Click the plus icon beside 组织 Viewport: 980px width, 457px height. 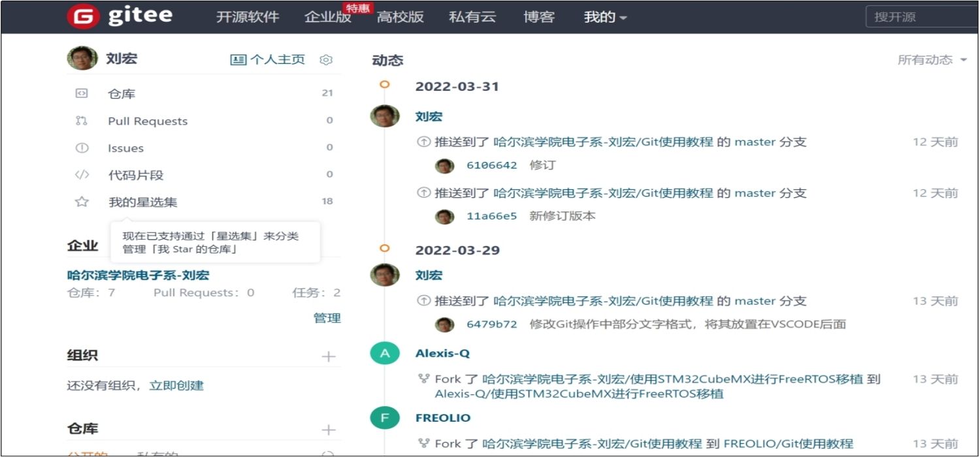coord(329,356)
